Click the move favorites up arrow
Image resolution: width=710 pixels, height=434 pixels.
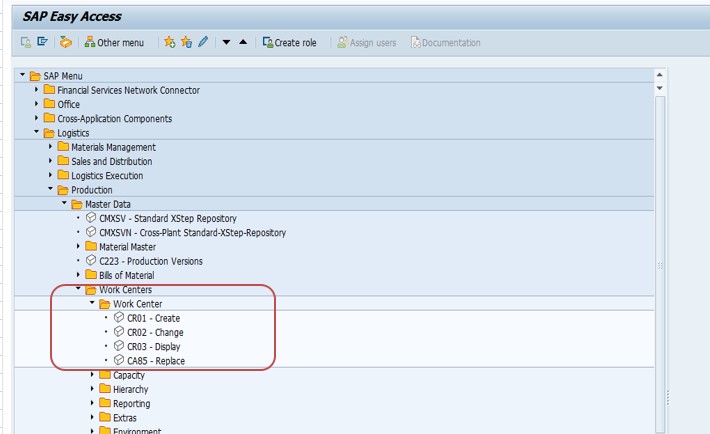pyautogui.click(x=243, y=42)
